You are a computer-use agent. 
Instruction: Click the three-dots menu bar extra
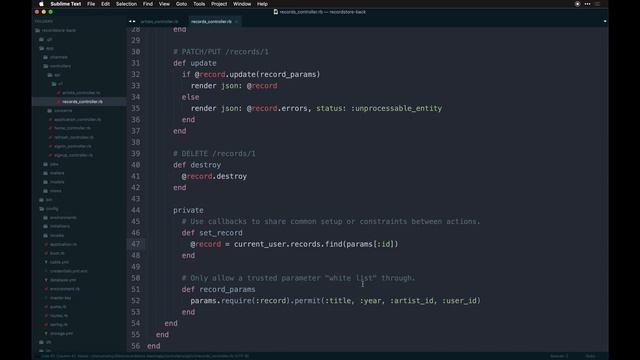click(x=587, y=4)
